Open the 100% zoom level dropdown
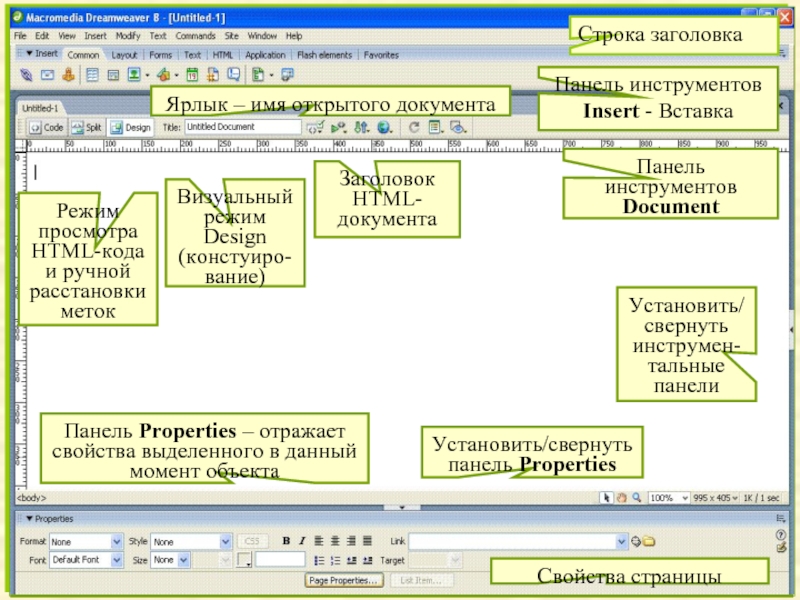This screenshot has width=800, height=600. [x=669, y=497]
